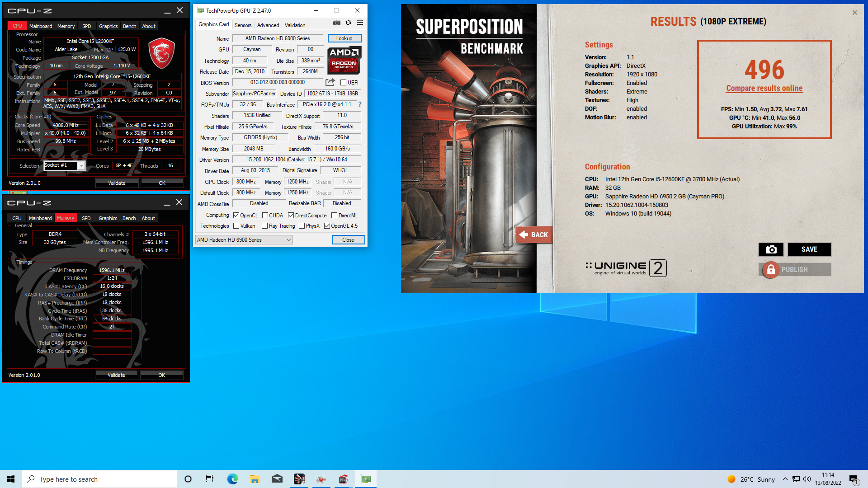Open Validation tab in GPU-Z
Viewport: 868px width, 488px height.
(295, 25)
